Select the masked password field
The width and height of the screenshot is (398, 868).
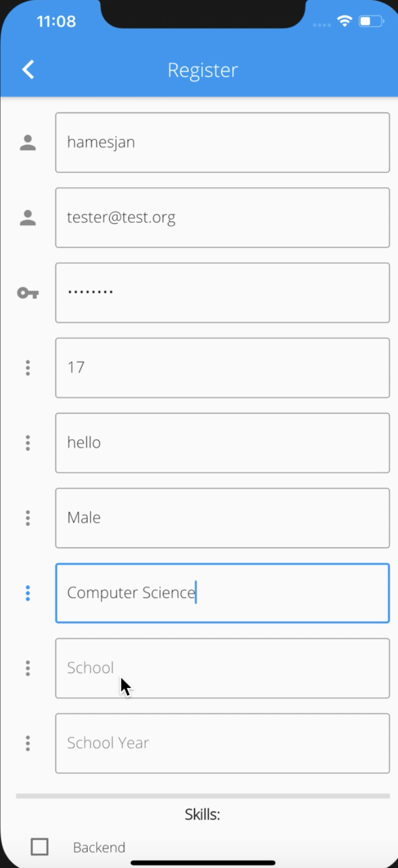tap(222, 293)
